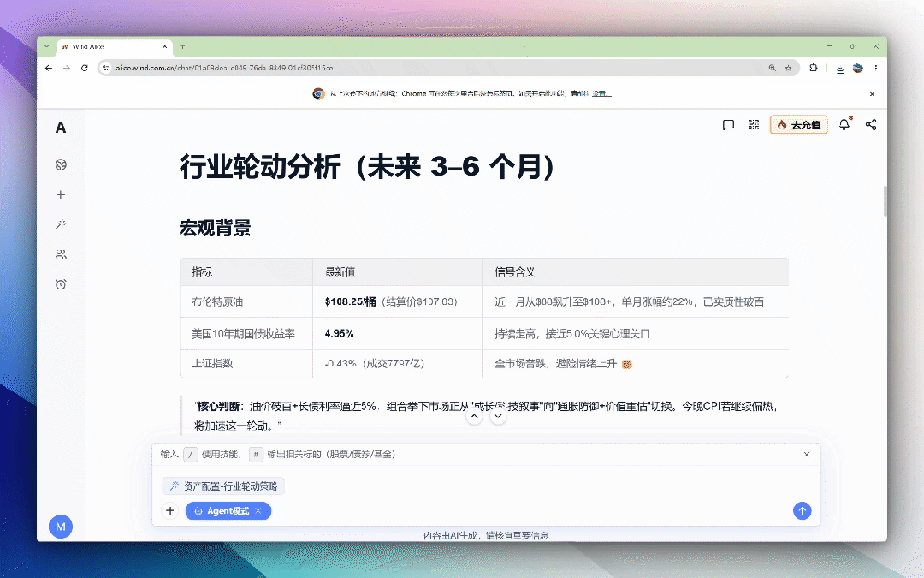The image size is (924, 578).
Task: Click the 设置 link in Chrome info bar
Action: tap(601, 94)
